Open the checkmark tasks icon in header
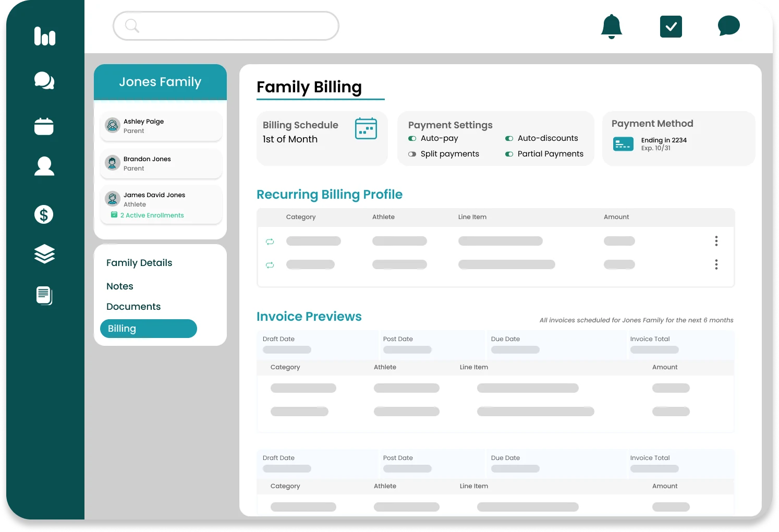Viewport: 779px width, 532px height. [x=671, y=27]
